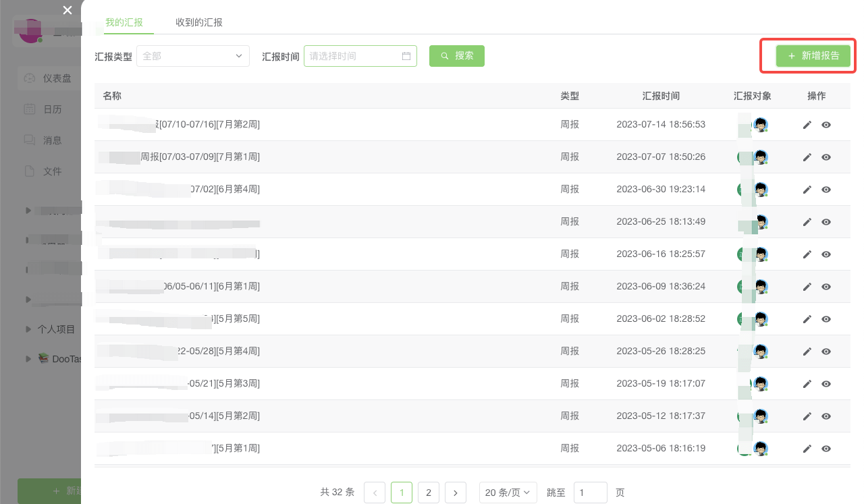Edit the 2023-05-06 report using pencil icon
864x504 pixels.
807,448
